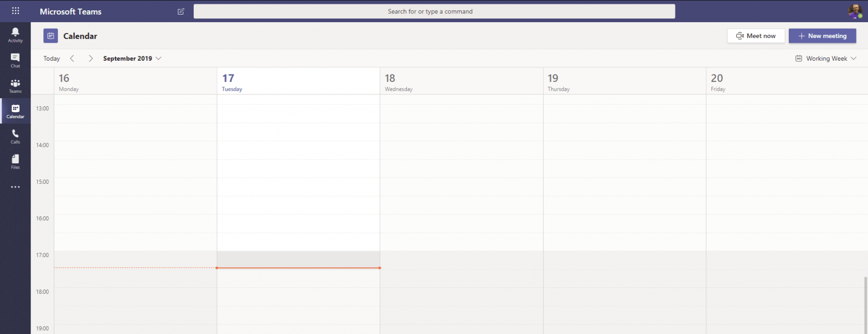868x334 pixels.
Task: Click the search or command box
Action: coord(434,11)
